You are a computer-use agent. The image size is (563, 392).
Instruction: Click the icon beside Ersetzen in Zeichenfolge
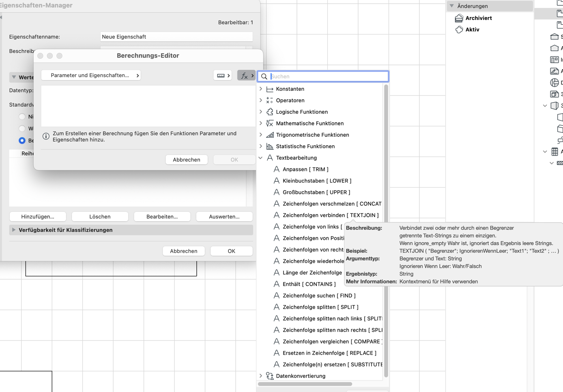tap(276, 353)
